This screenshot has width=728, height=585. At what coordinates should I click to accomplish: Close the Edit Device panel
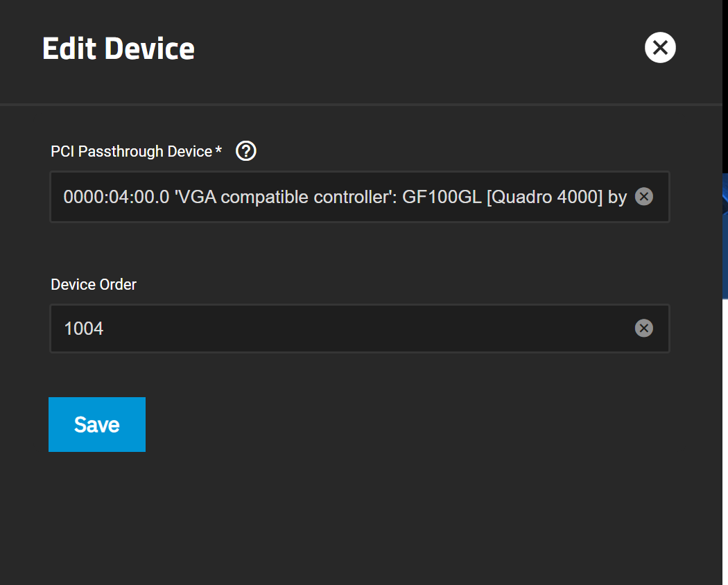[x=660, y=48]
